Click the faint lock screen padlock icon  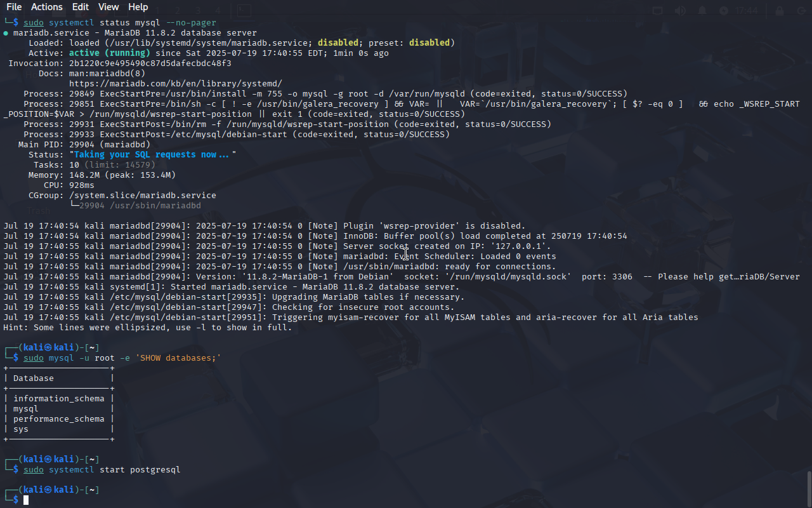(x=780, y=11)
